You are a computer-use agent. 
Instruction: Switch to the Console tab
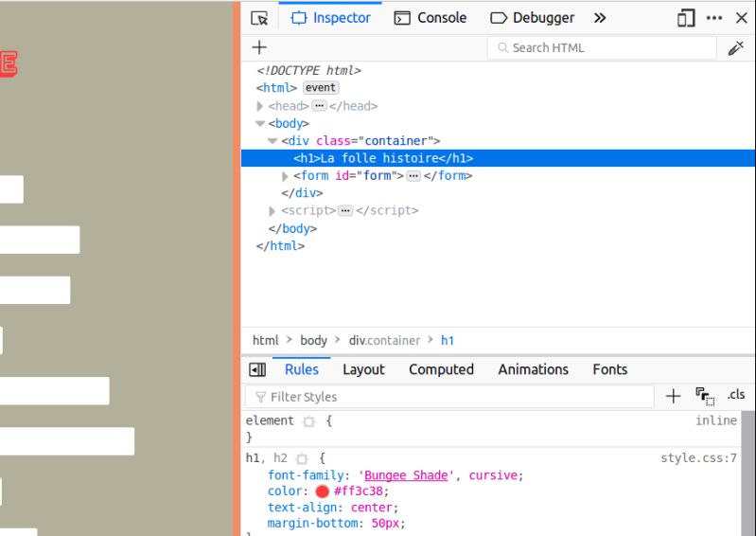pyautogui.click(x=431, y=18)
